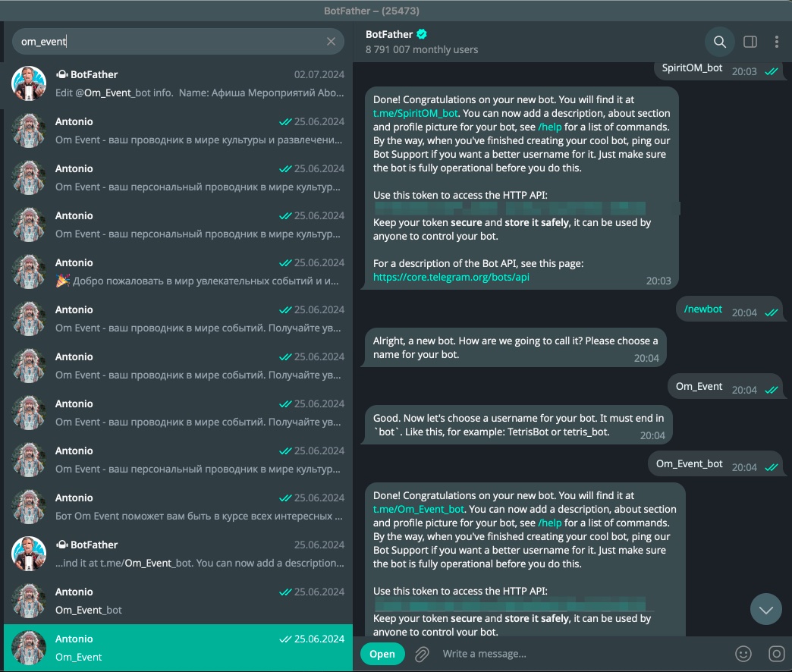Click /help in the SpiritOM_bot message
792x672 pixels.
549,127
